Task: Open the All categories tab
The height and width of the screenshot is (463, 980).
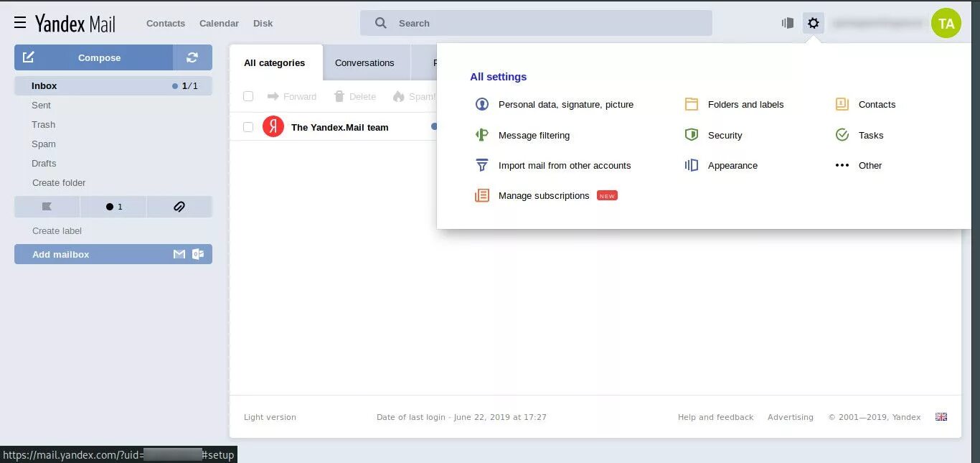Action: pos(275,62)
